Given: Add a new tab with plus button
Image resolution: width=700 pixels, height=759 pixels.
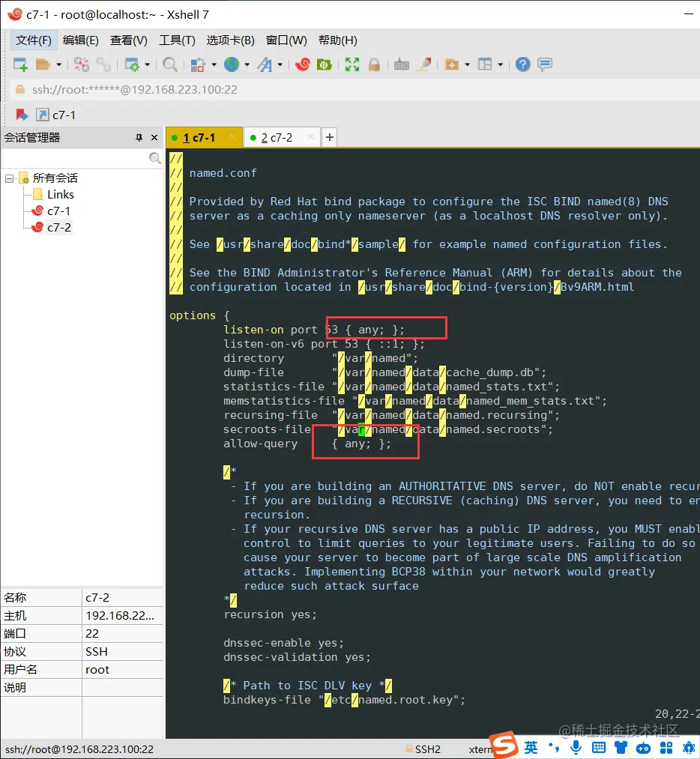Looking at the screenshot, I should click(330, 137).
